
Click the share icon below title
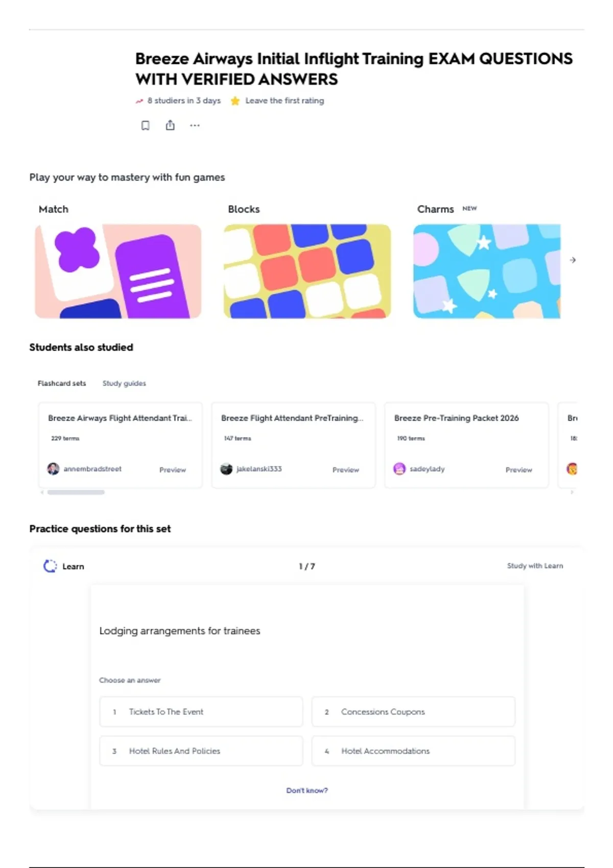tap(170, 125)
